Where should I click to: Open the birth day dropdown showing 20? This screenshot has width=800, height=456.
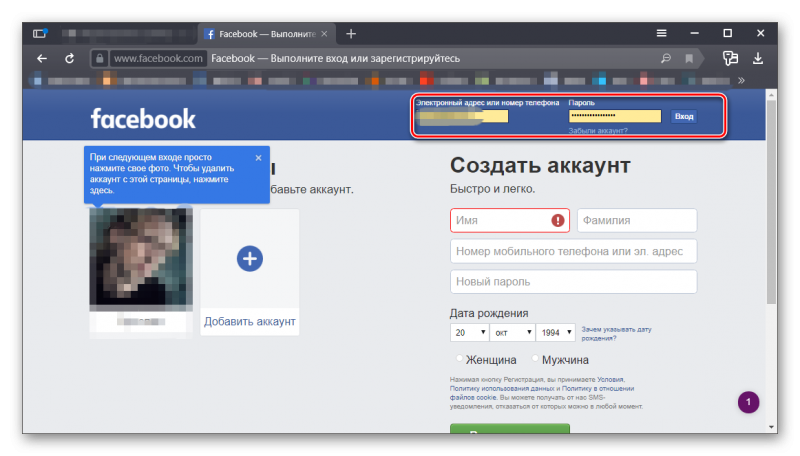tap(469, 333)
